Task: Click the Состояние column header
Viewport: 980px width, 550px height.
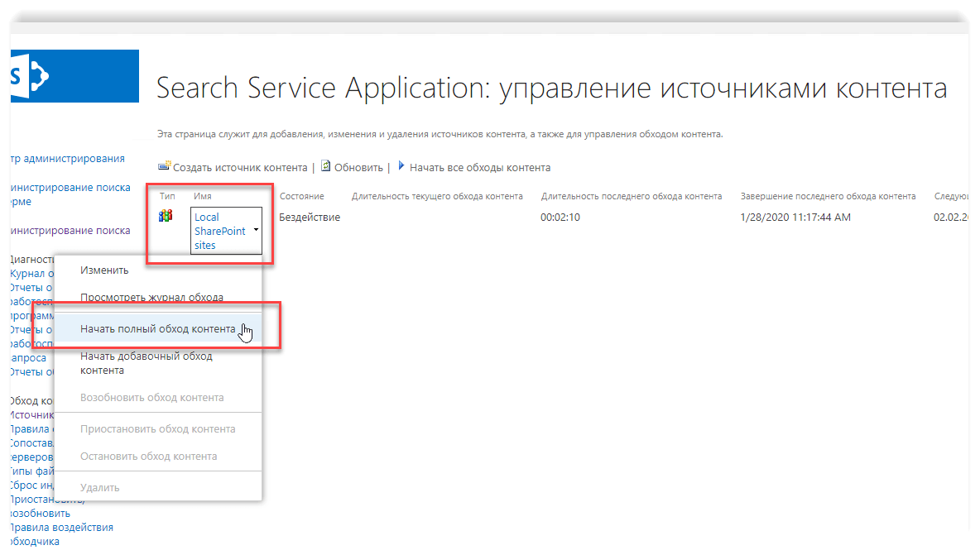Action: click(x=301, y=196)
